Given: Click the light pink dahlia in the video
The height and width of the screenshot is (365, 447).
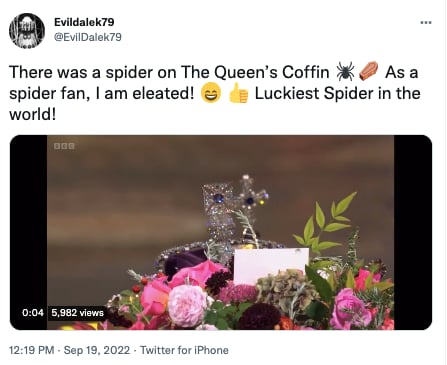Looking at the screenshot, I should pyautogui.click(x=188, y=305).
